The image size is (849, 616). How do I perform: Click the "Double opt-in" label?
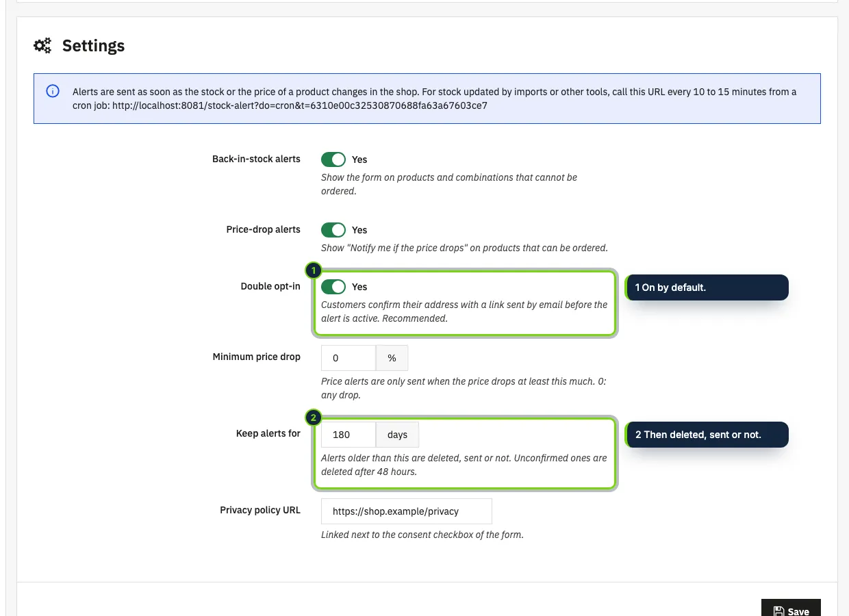pyautogui.click(x=270, y=286)
